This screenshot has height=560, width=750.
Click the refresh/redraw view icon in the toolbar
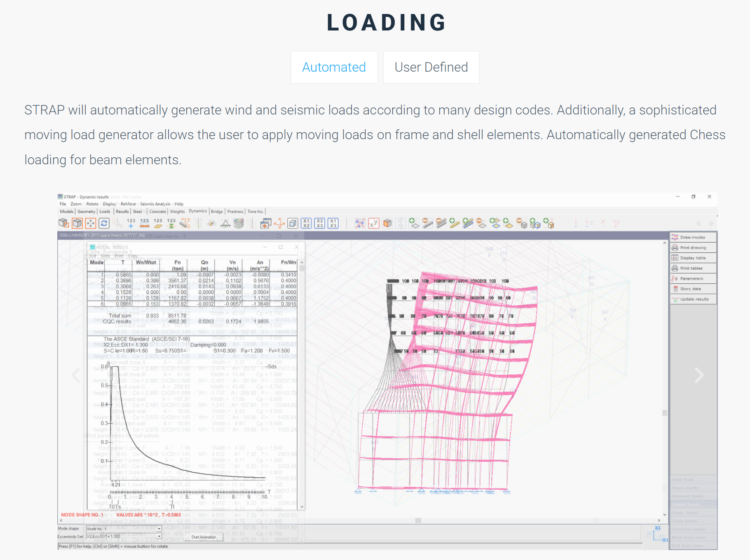(x=104, y=223)
